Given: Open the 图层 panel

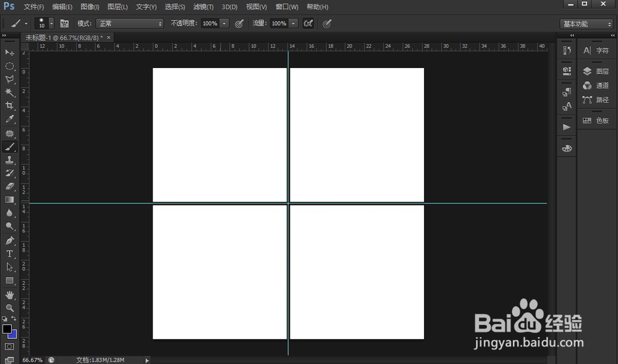Looking at the screenshot, I should coord(596,71).
